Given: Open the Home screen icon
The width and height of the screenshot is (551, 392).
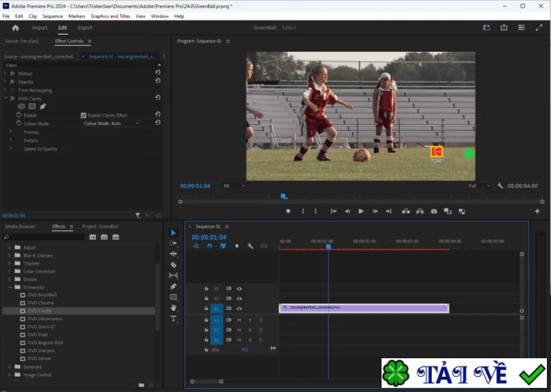Looking at the screenshot, I should pyautogui.click(x=15, y=28).
